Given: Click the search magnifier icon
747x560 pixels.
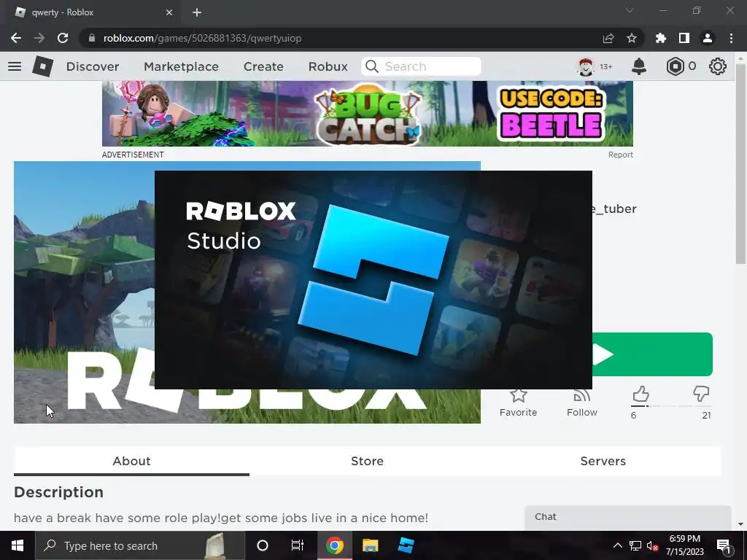Looking at the screenshot, I should pos(371,66).
